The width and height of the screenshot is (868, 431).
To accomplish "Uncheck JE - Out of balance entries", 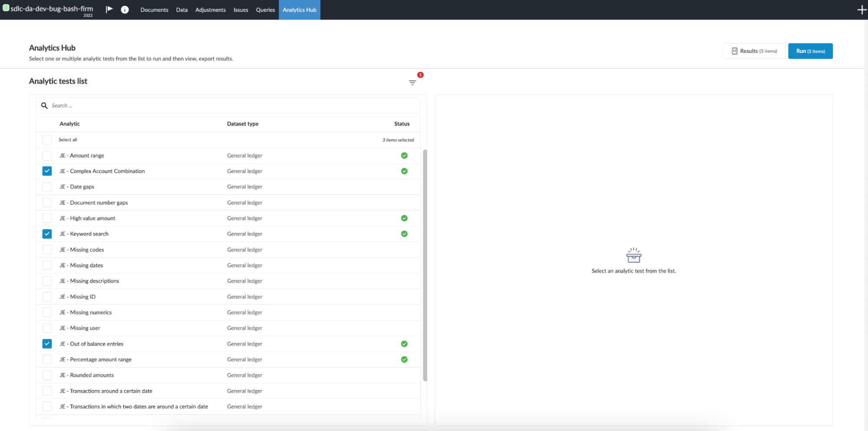I will 46,343.
